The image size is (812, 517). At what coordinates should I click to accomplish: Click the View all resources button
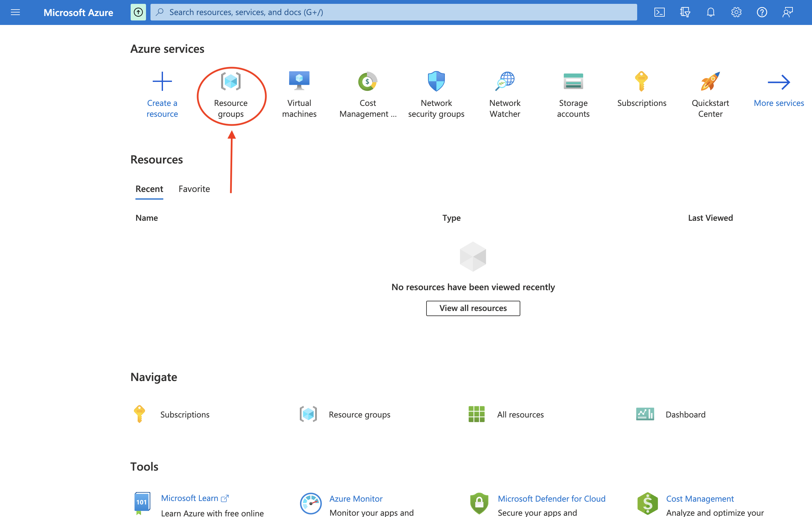[x=473, y=308]
